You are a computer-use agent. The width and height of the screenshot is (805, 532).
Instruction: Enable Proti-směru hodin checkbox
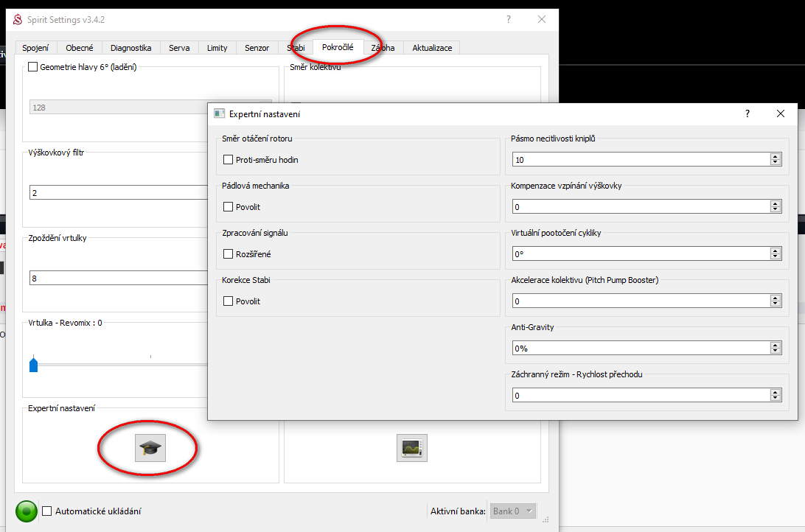(x=229, y=160)
